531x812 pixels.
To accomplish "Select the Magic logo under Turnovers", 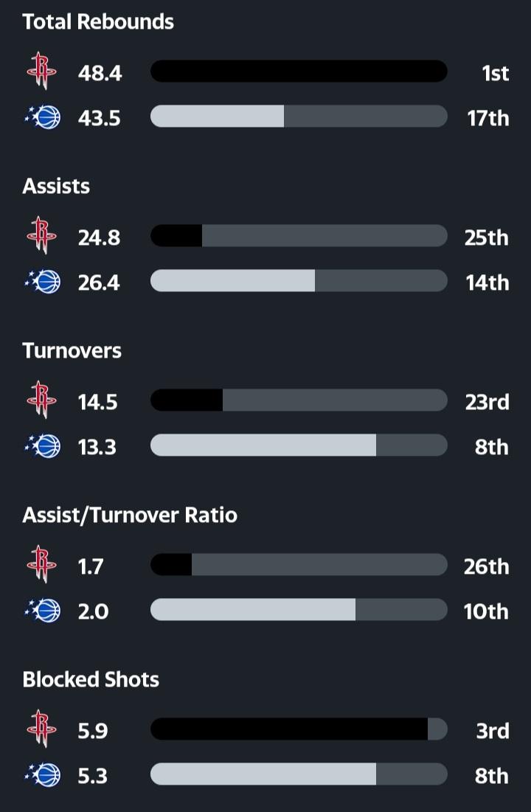I will [x=42, y=446].
